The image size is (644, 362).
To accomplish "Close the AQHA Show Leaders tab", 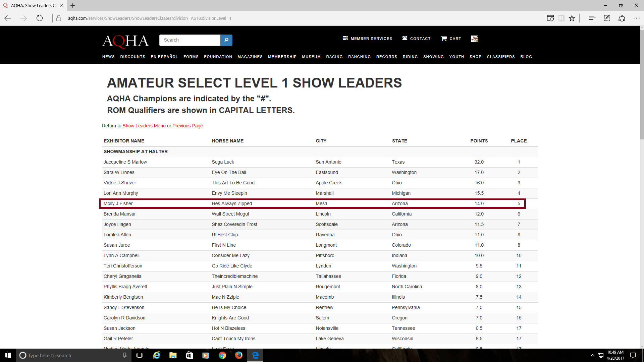I will tap(62, 5).
